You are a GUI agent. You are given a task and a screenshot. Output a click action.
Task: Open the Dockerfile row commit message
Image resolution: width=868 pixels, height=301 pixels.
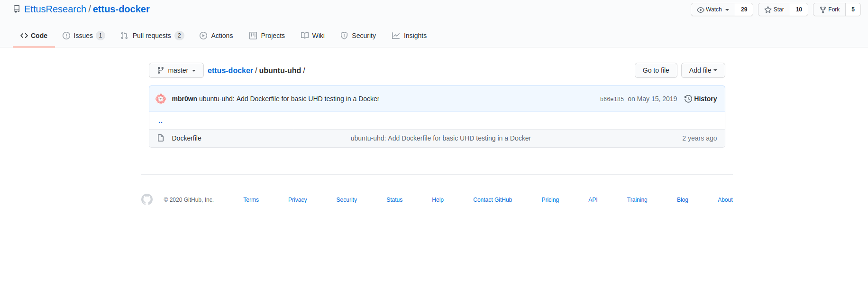[x=441, y=138]
